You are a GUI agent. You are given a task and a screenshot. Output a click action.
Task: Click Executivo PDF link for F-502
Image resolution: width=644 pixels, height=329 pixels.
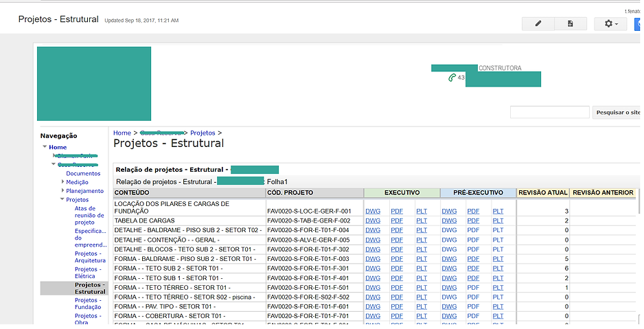tap(397, 297)
